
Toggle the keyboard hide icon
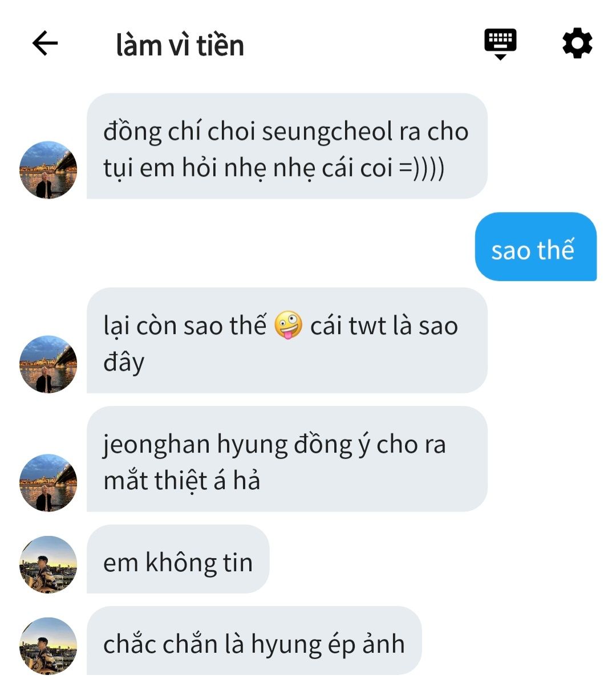(500, 44)
